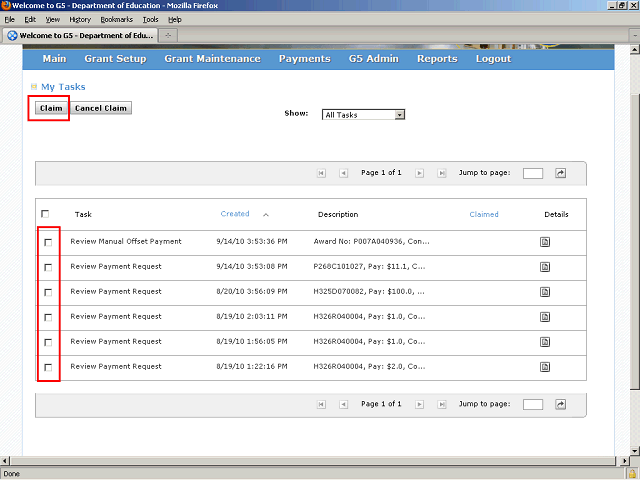Screen dimensions: 640x480
Task: Select the Welcome to G5 browser tab
Action: 80,36
